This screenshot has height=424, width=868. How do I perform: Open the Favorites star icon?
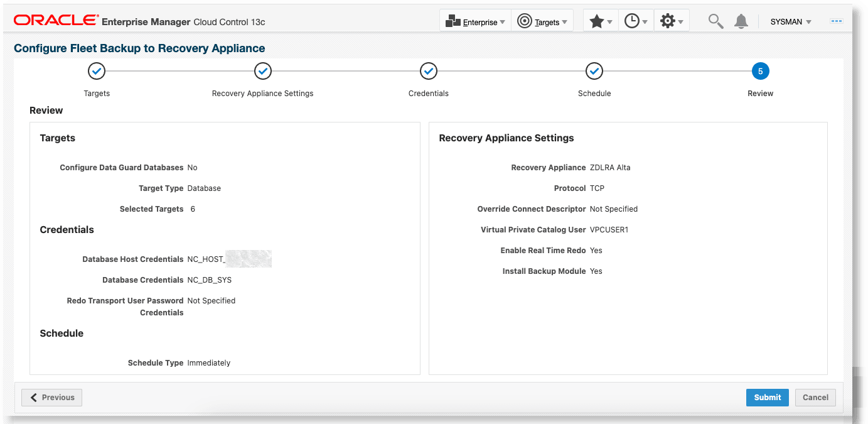pyautogui.click(x=596, y=21)
